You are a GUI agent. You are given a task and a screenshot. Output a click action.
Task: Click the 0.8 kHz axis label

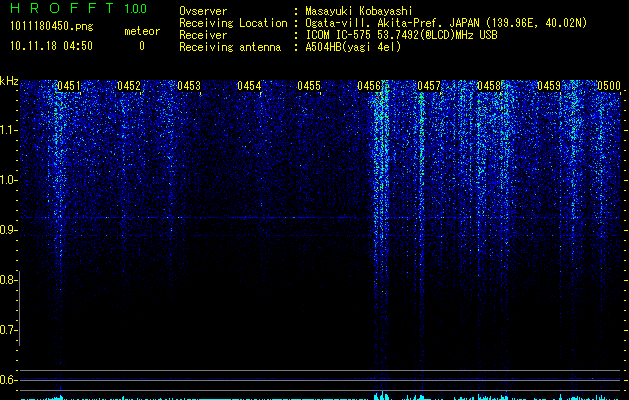pyautogui.click(x=8, y=280)
